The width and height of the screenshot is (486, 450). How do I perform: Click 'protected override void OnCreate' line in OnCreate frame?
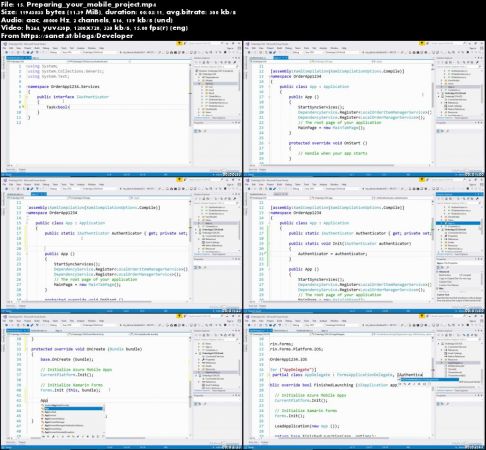pos(86,349)
